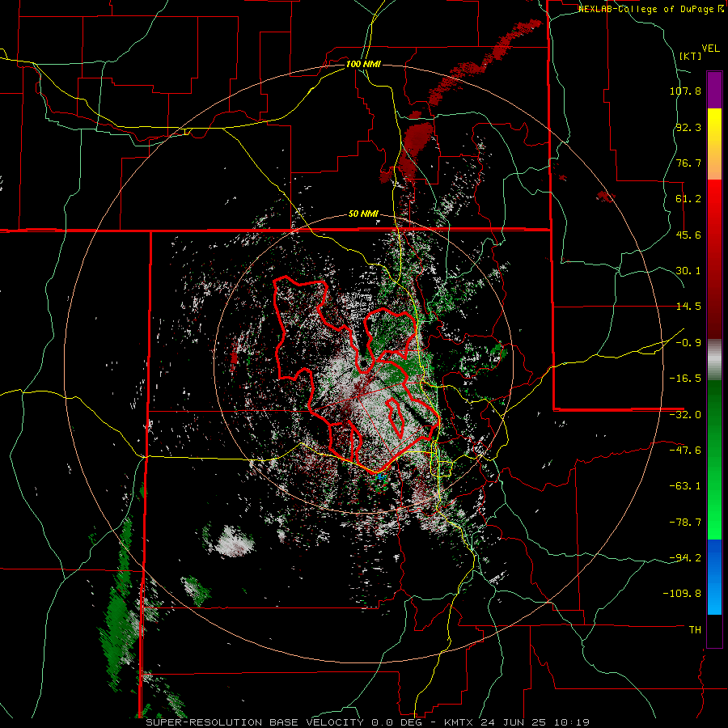Image resolution: width=728 pixels, height=728 pixels.
Task: Select the 45.6 velocity scale value
Action: pos(688,235)
